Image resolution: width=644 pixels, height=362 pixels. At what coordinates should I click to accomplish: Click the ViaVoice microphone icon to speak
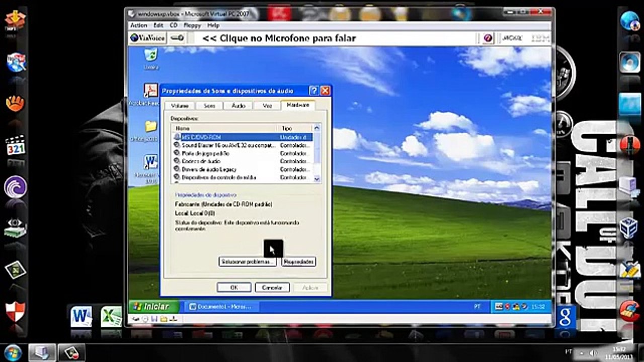[x=177, y=38]
